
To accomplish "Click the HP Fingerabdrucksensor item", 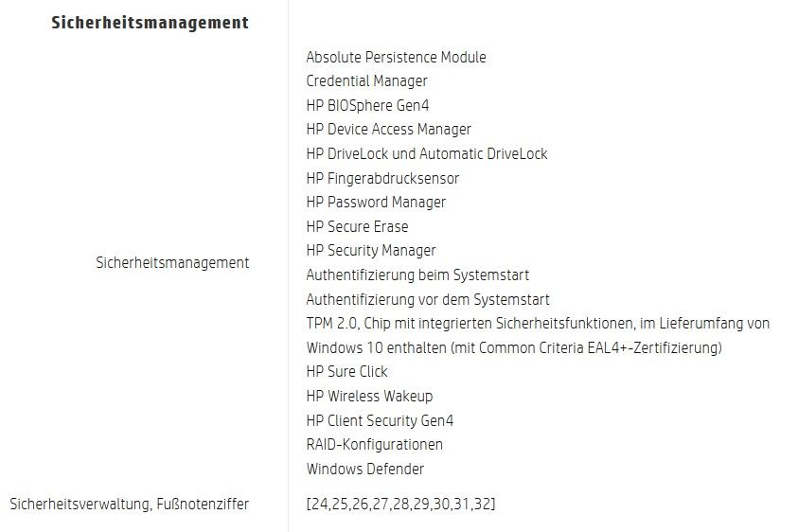I will point(382,178).
